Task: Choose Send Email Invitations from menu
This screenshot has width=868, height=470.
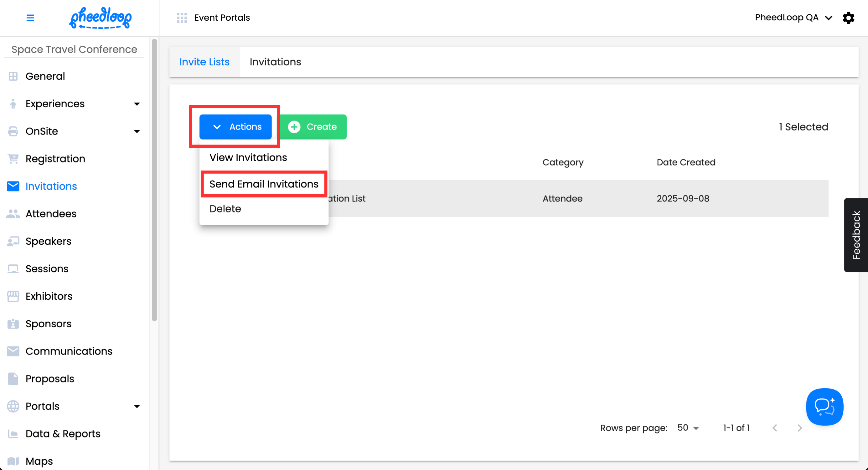Action: (264, 184)
